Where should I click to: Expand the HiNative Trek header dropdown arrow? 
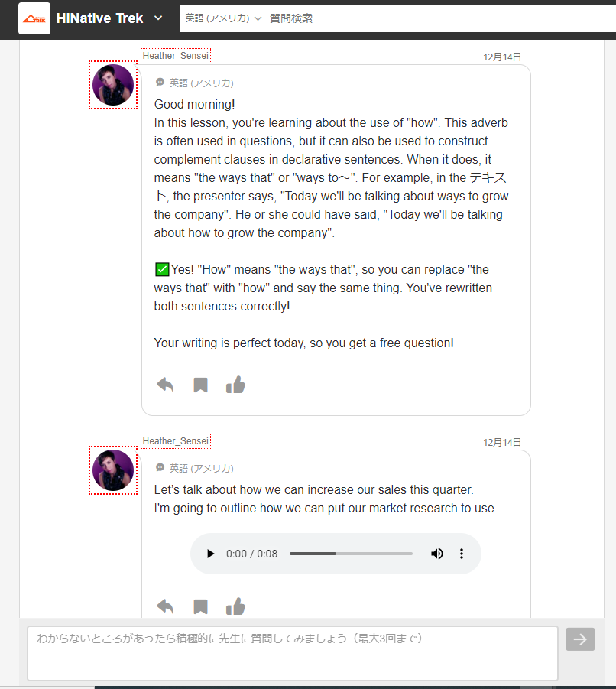[158, 18]
